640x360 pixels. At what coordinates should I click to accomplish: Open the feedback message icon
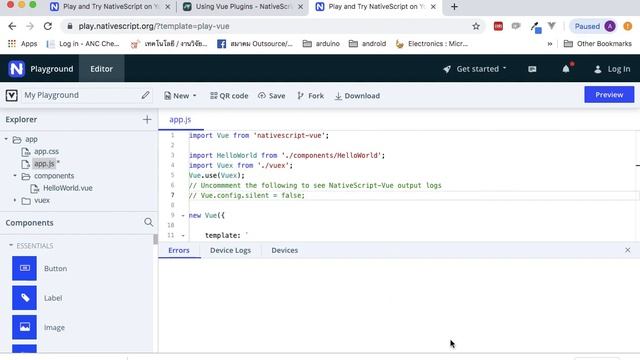tap(532, 69)
